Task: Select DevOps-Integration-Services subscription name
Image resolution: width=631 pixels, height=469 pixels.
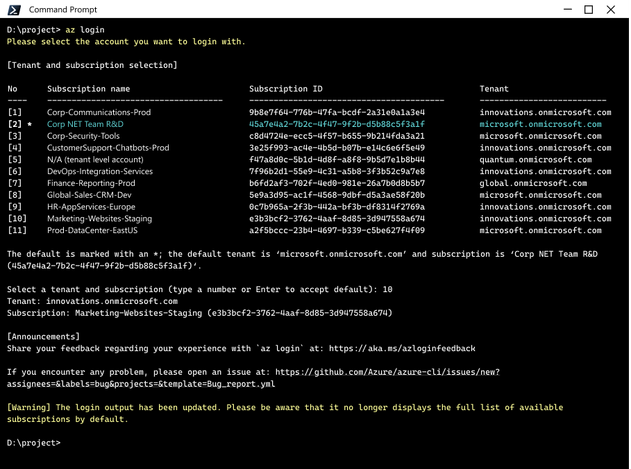Action: 100,171
